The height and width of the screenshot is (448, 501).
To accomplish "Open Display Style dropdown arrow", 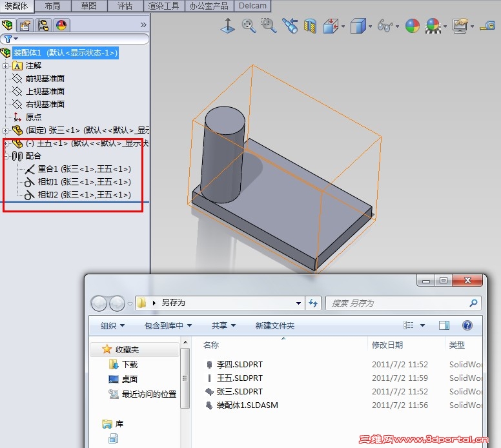I will [371, 26].
